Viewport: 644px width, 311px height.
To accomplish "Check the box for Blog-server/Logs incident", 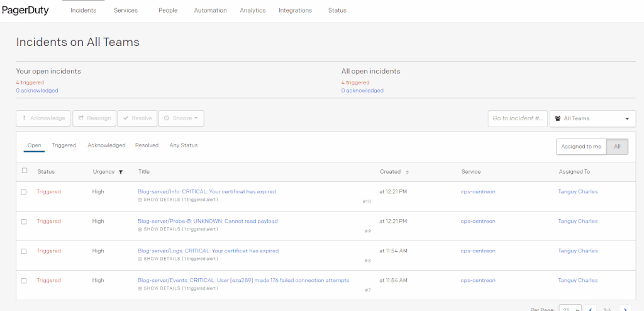I will 24,251.
